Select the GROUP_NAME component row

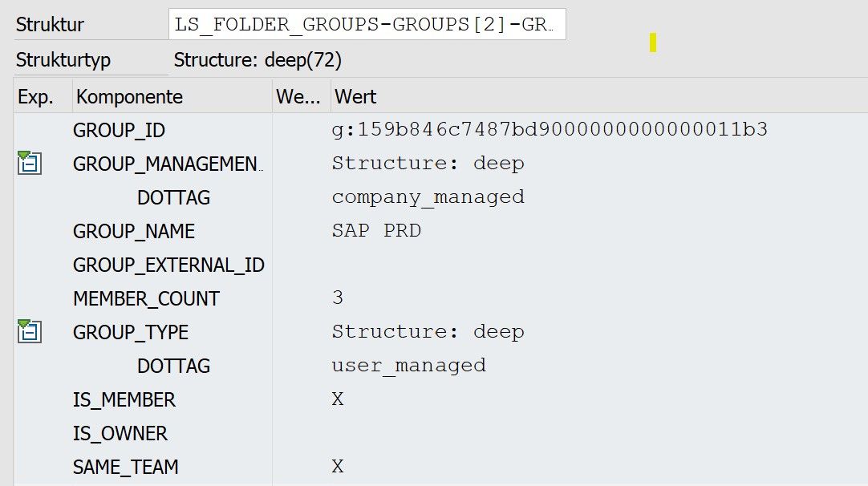click(133, 231)
